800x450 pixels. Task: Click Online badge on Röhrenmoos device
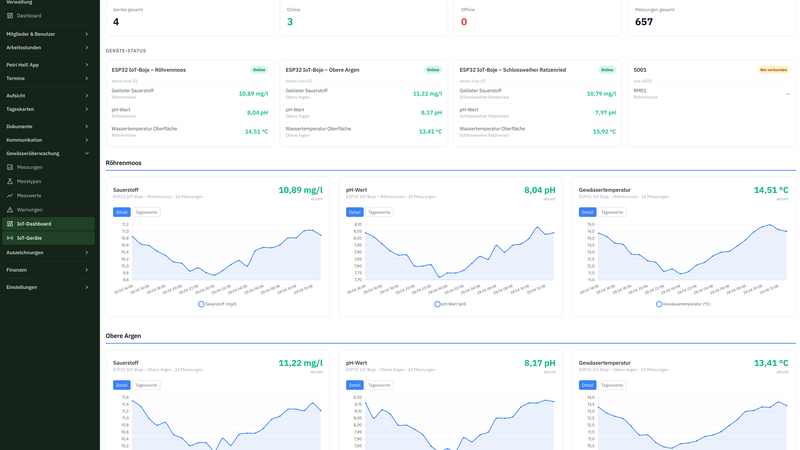coord(259,70)
